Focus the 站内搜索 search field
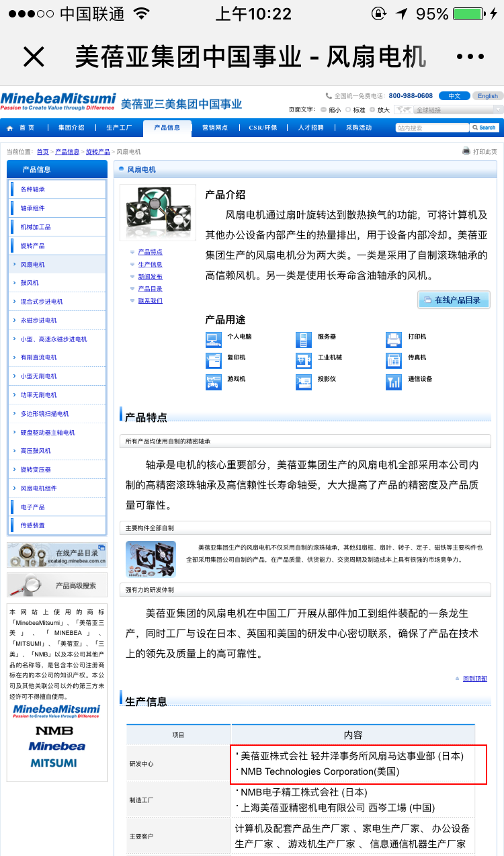 (432, 128)
